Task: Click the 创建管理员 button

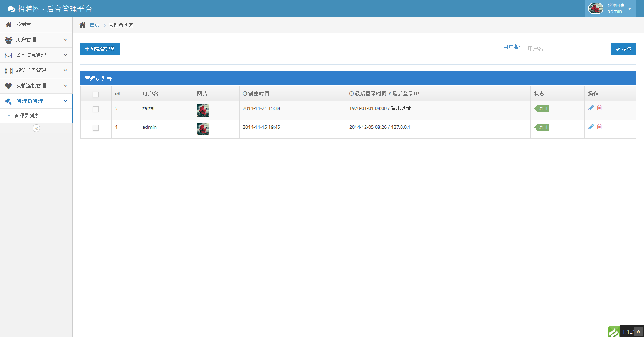Action: [100, 49]
